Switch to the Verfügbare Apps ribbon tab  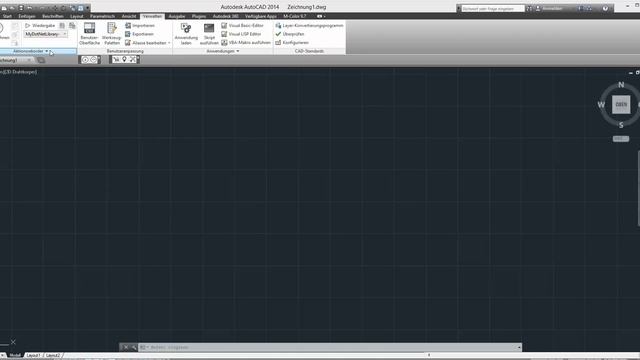261,16
